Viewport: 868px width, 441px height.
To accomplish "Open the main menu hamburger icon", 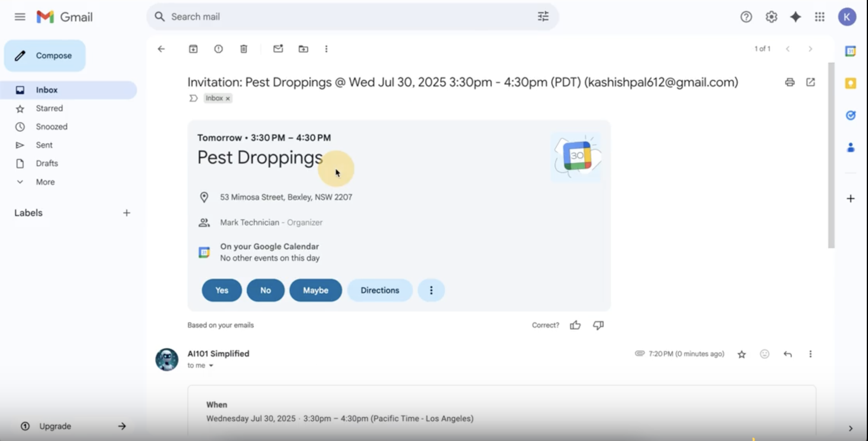I will coord(20,16).
